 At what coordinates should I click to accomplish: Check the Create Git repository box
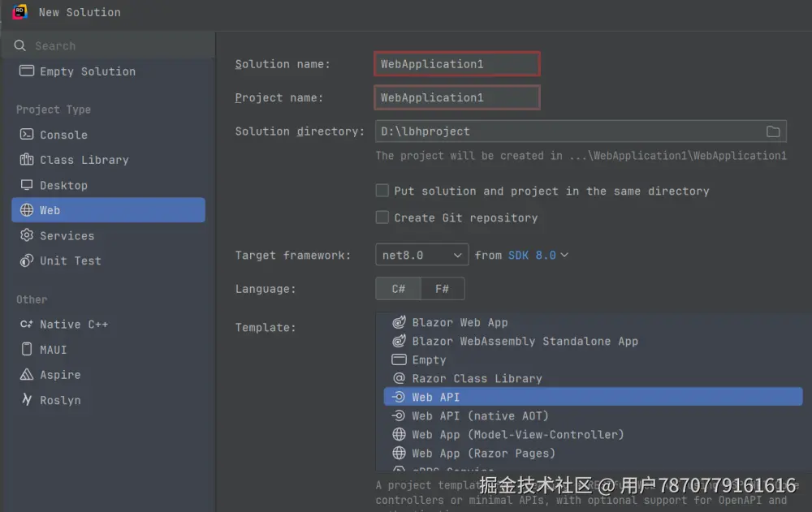(x=382, y=217)
